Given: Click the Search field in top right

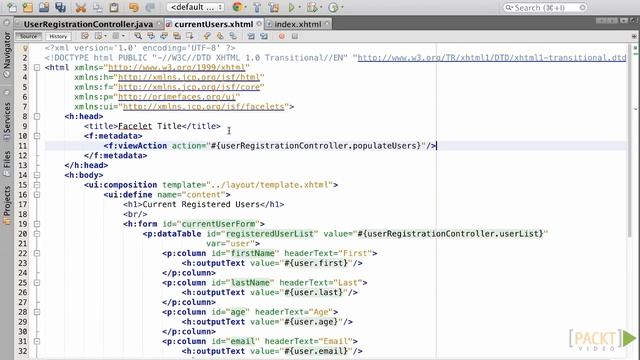Looking at the screenshot, I should [x=545, y=7].
